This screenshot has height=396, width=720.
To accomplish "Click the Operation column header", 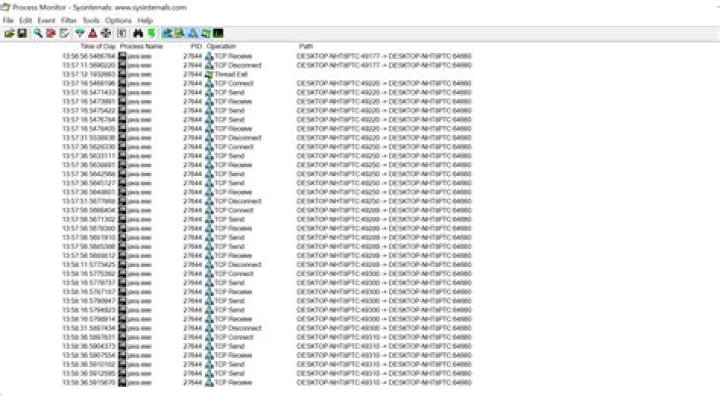I will [221, 46].
